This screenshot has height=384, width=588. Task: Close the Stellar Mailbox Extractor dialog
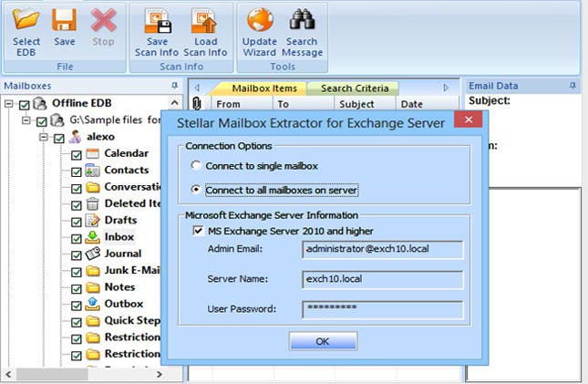coord(469,119)
